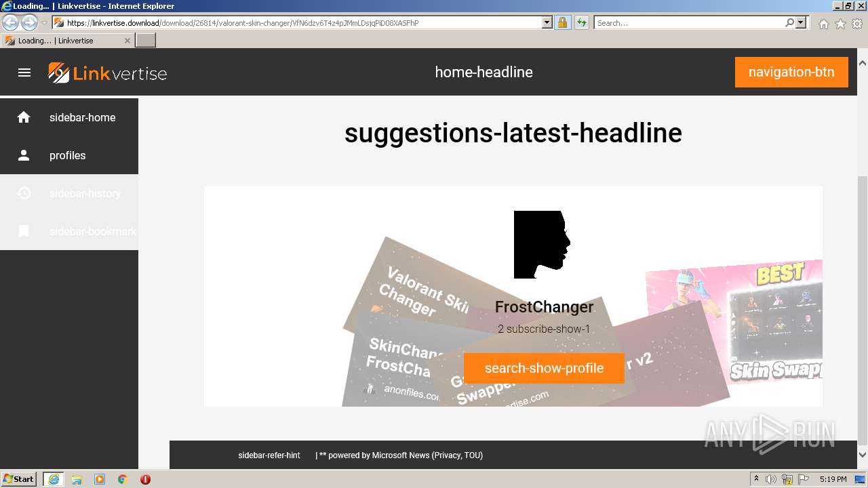Open sidebar-history menu item
This screenshot has height=488, width=868.
coord(69,193)
